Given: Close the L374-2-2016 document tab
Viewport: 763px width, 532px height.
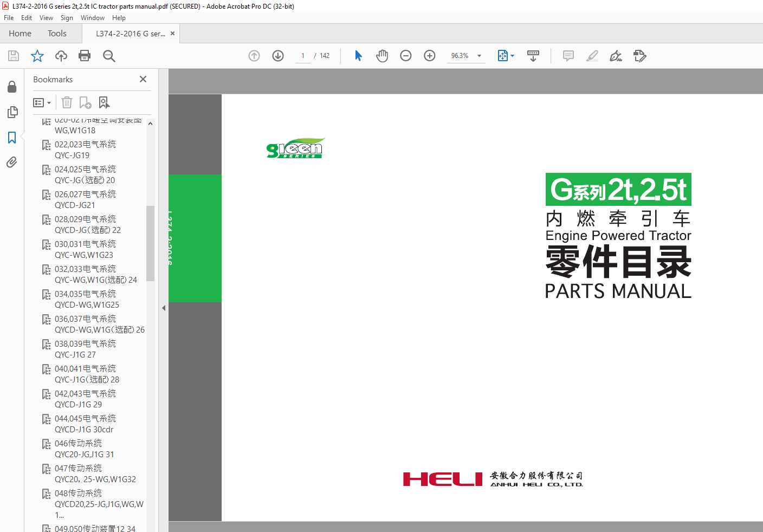Looking at the screenshot, I should [172, 34].
